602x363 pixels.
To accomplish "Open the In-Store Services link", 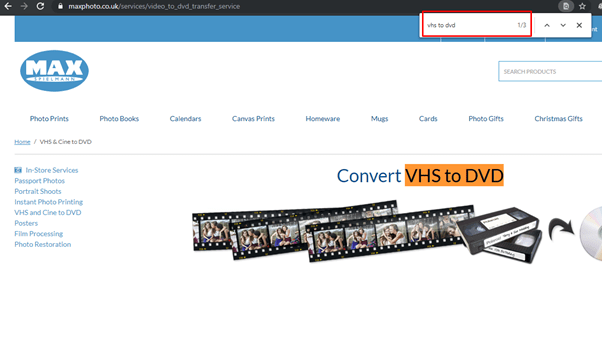I will tap(52, 170).
